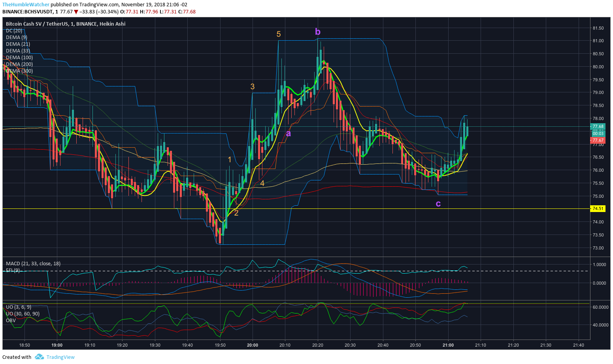
Task: Select purple wave label c on chart
Action: tap(438, 204)
